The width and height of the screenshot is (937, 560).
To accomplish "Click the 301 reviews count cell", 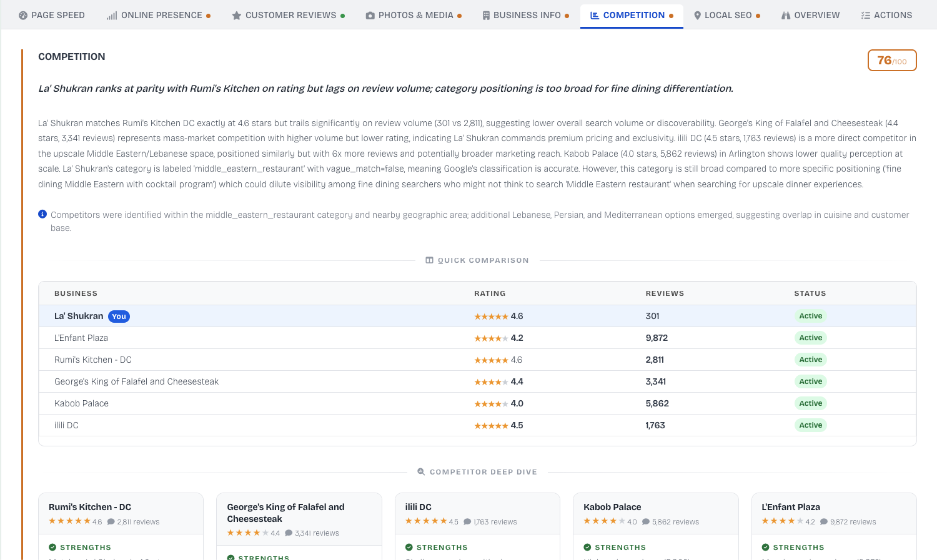I will tap(652, 316).
